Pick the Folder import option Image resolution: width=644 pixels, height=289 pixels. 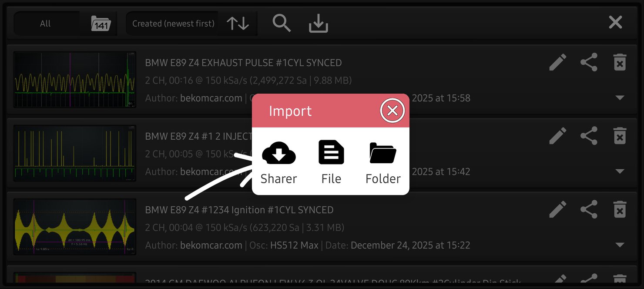(383, 163)
